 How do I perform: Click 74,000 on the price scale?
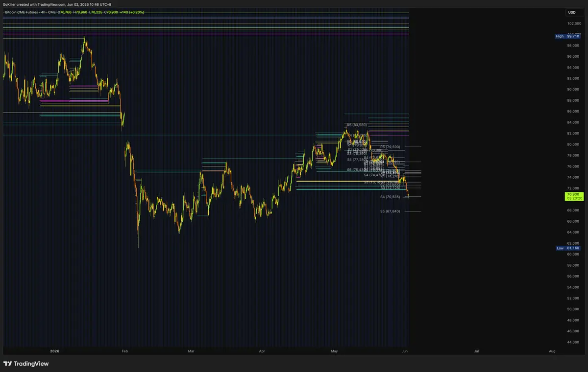[x=573, y=177]
